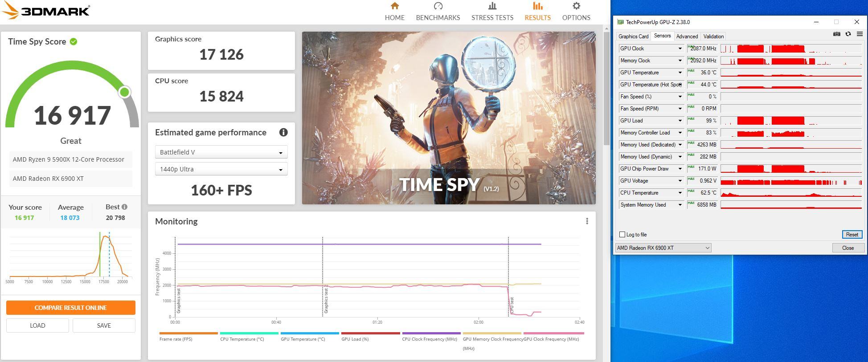868x362 pixels.
Task: Click the MAX indicator for GPU Load
Action: (x=691, y=118)
